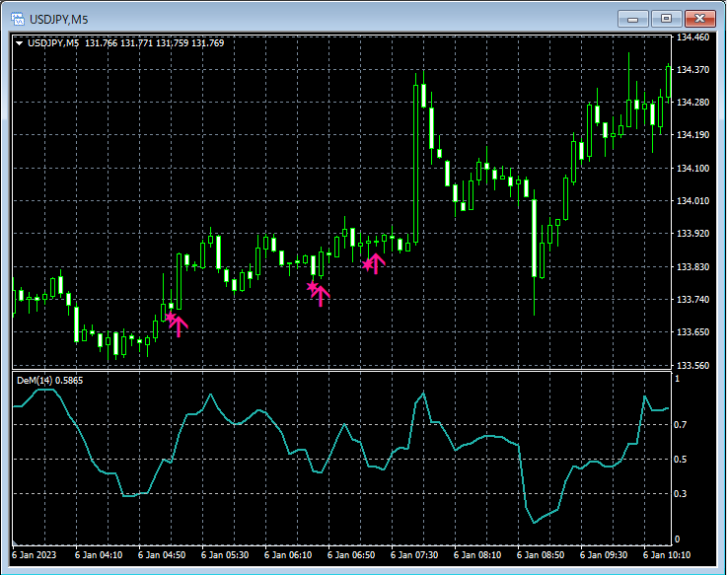Click price label 133.920
This screenshot has height=575, width=728.
pyautogui.click(x=693, y=233)
